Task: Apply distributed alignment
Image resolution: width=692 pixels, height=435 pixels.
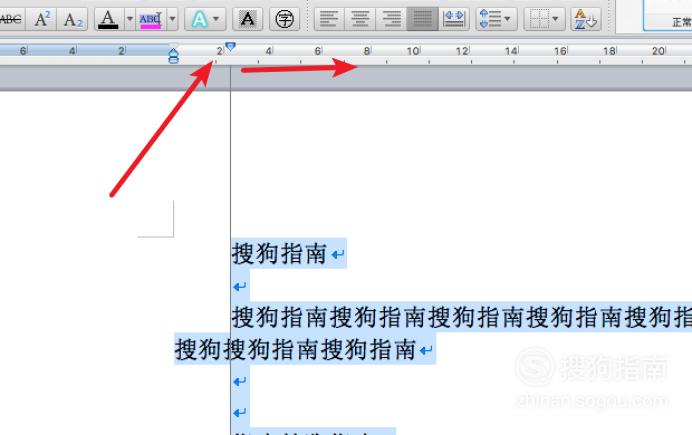Action: point(454,19)
